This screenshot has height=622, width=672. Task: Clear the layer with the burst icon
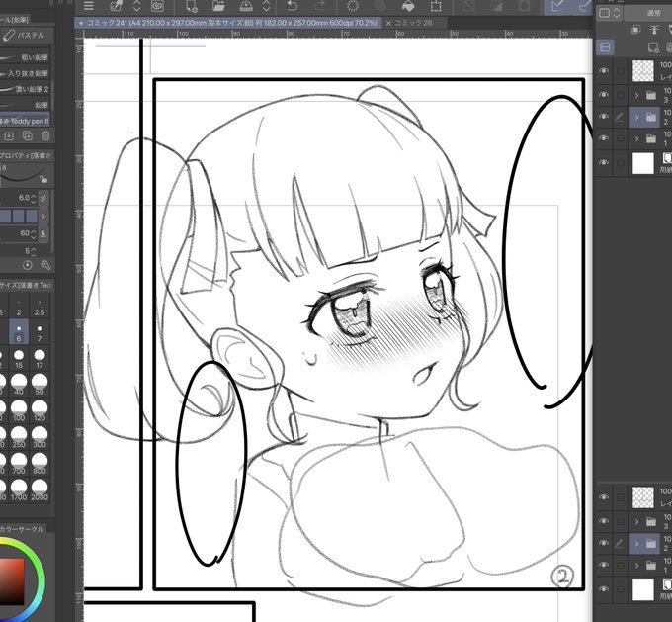point(353,6)
